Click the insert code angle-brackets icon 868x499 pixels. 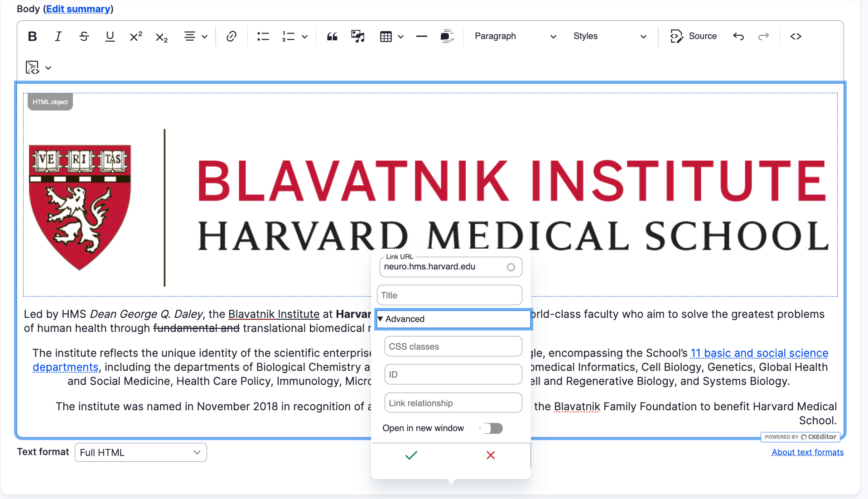click(x=796, y=36)
